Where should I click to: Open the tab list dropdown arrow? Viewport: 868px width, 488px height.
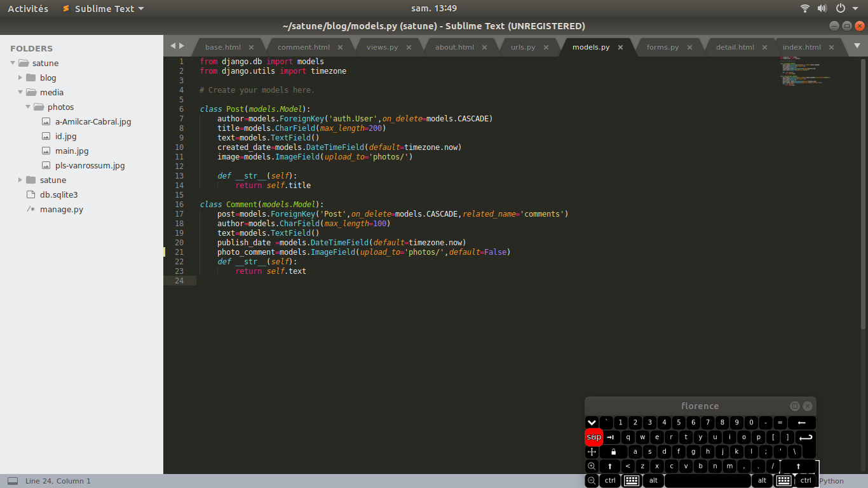[857, 46]
